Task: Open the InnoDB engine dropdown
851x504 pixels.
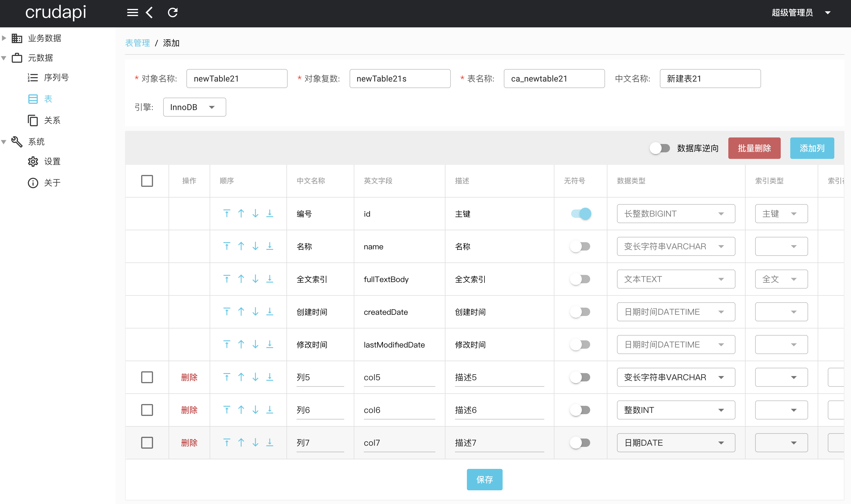Action: [194, 107]
